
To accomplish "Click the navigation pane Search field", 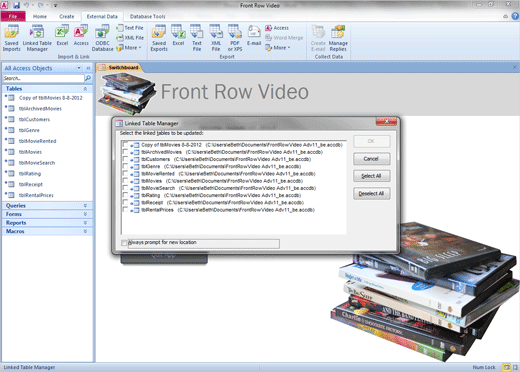I will [x=44, y=78].
